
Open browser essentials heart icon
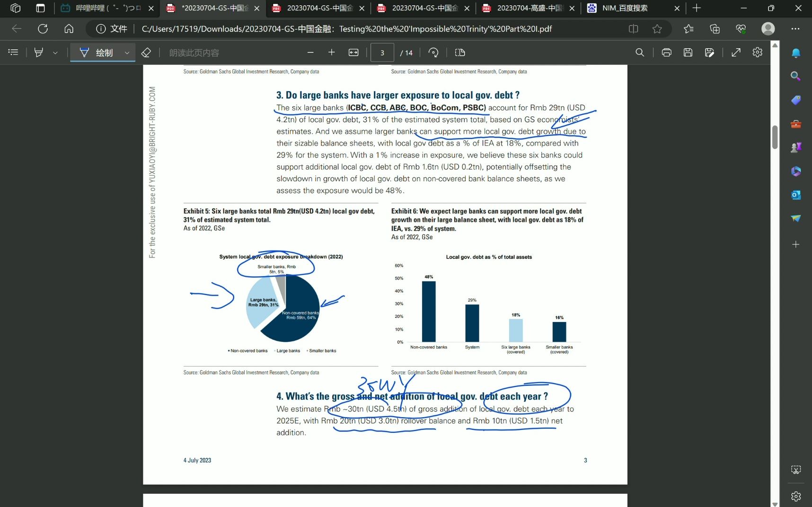tap(741, 29)
